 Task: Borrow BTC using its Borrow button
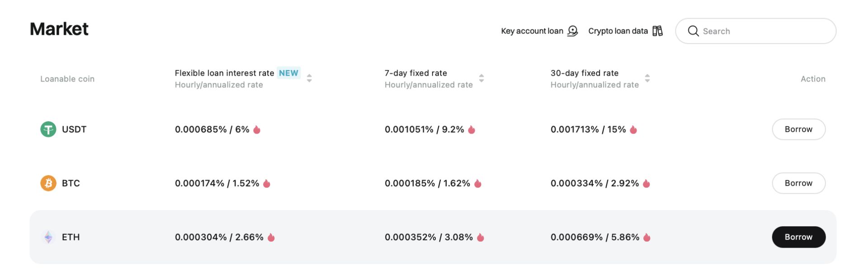click(799, 183)
